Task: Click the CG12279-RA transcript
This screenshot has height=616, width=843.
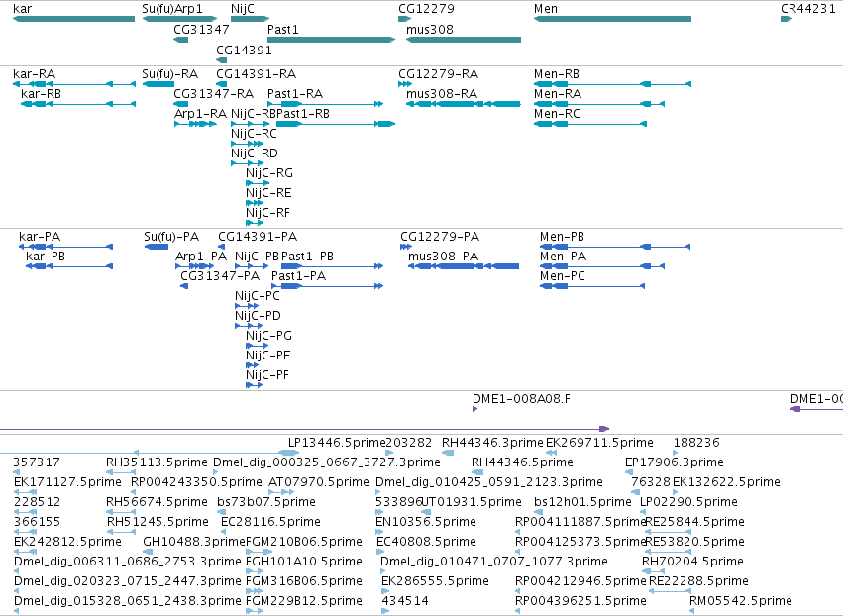Action: coord(405,84)
